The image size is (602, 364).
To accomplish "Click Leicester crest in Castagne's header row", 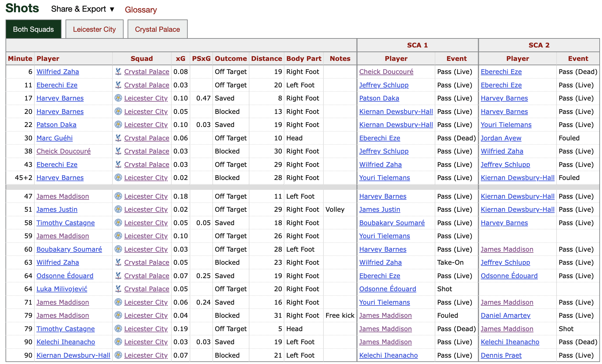I will [118, 329].
